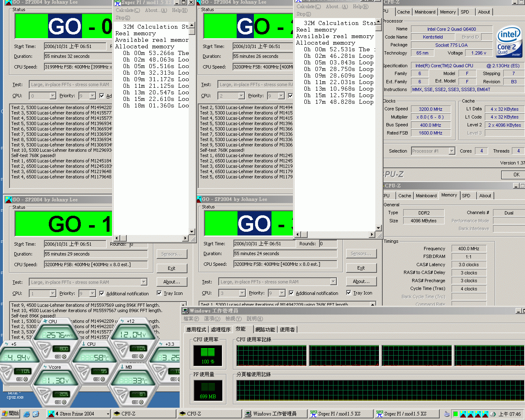
Task: Click the Task Manager title bar icon
Action: (185, 311)
